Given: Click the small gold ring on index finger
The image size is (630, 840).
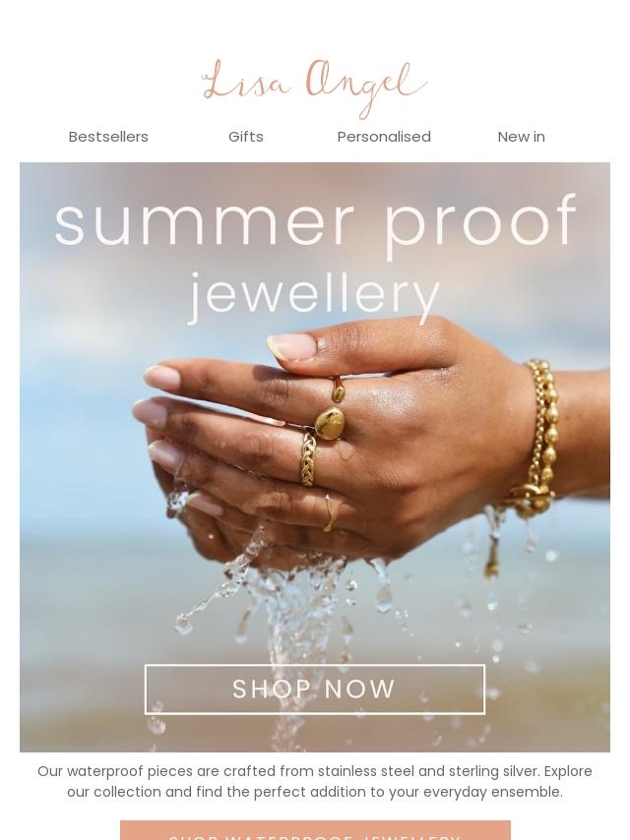Looking at the screenshot, I should [x=338, y=390].
